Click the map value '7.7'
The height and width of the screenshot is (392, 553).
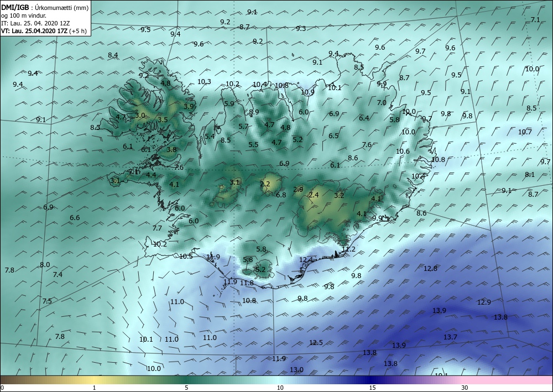[157, 228]
